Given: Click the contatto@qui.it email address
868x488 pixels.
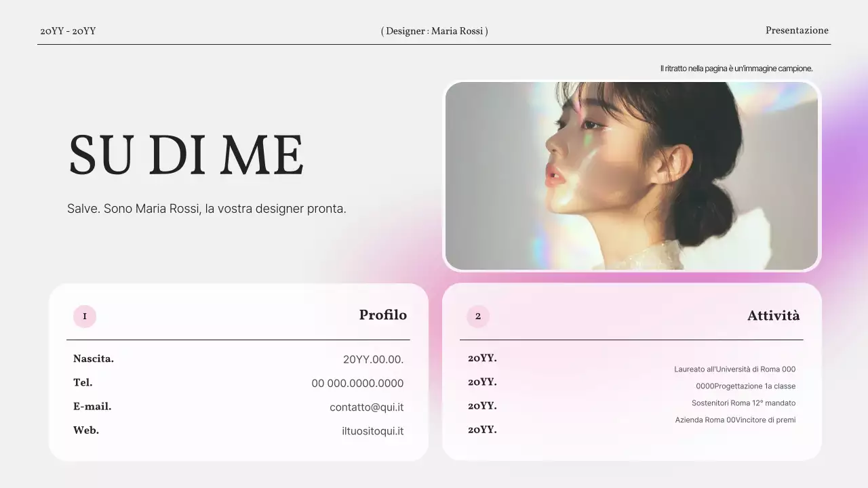Looking at the screenshot, I should pyautogui.click(x=367, y=407).
